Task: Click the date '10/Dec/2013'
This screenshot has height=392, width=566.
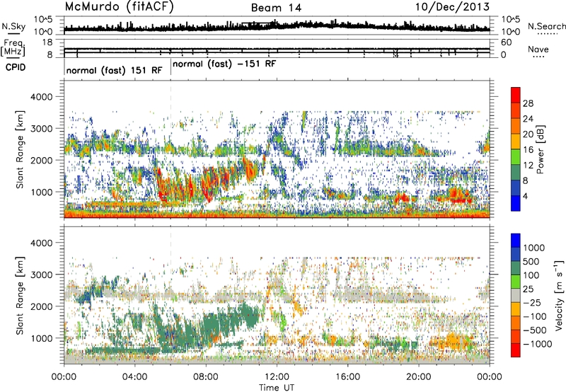Action: [452, 7]
